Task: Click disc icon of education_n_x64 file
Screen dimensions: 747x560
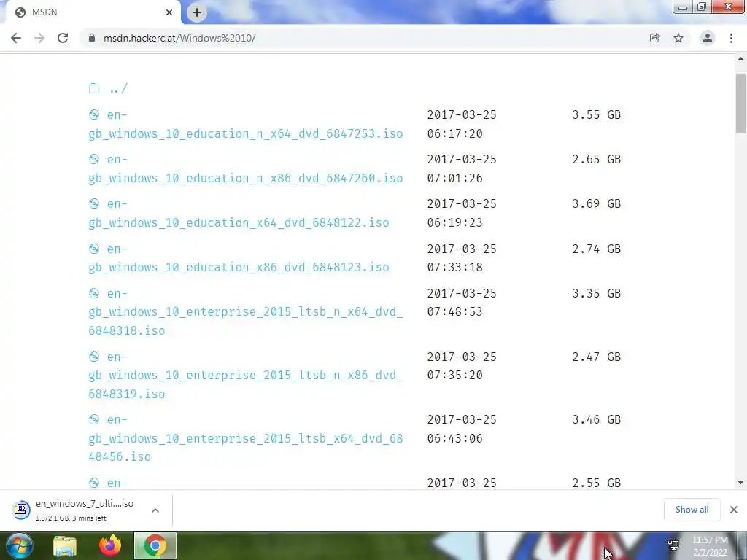Action: [94, 114]
